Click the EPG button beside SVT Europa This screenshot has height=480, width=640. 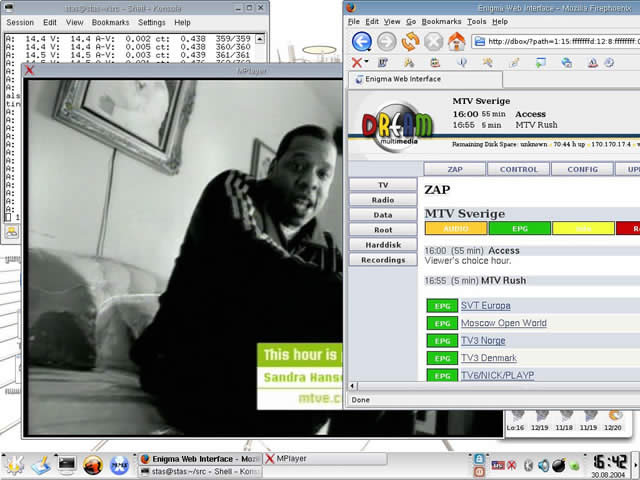pos(442,306)
